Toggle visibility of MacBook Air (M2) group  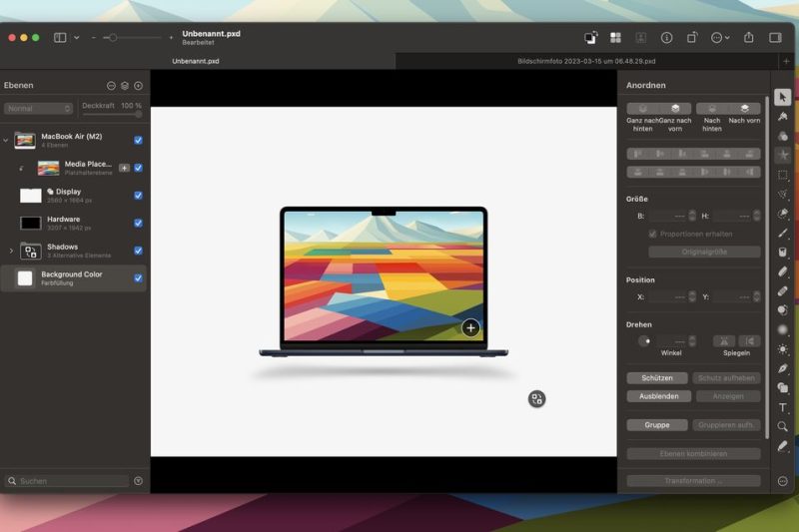pos(138,140)
